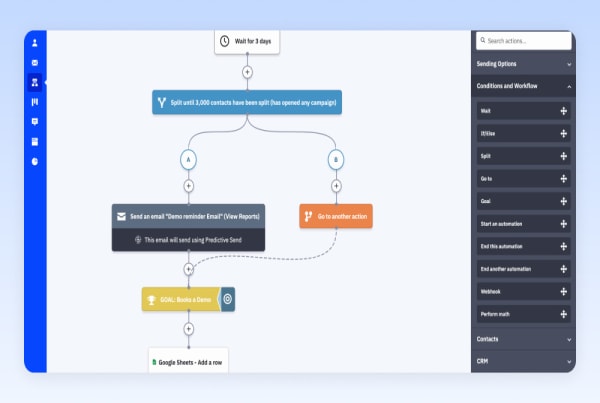Expand the Sending Options section
The image size is (600, 403).
(523, 64)
